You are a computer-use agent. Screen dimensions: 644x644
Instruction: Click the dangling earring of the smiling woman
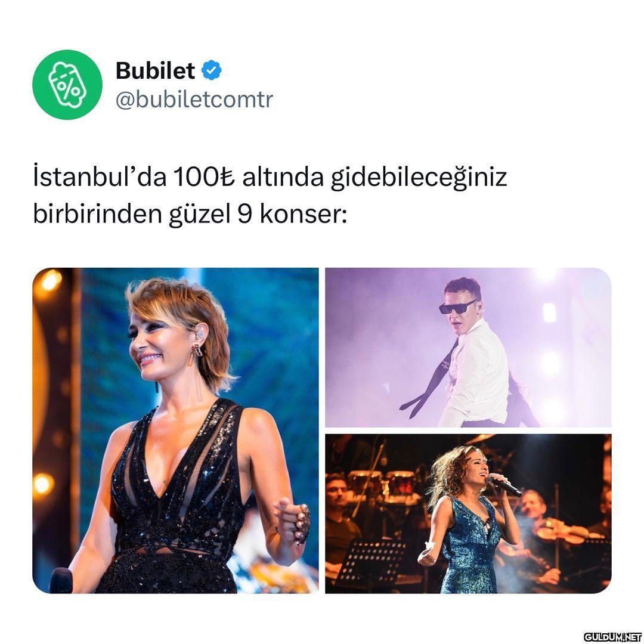tap(197, 357)
